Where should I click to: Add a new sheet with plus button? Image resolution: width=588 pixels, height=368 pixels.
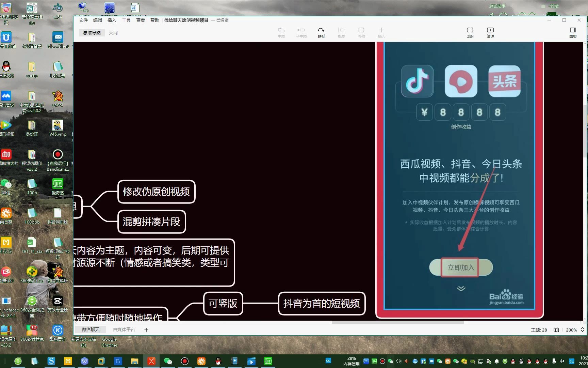146,329
